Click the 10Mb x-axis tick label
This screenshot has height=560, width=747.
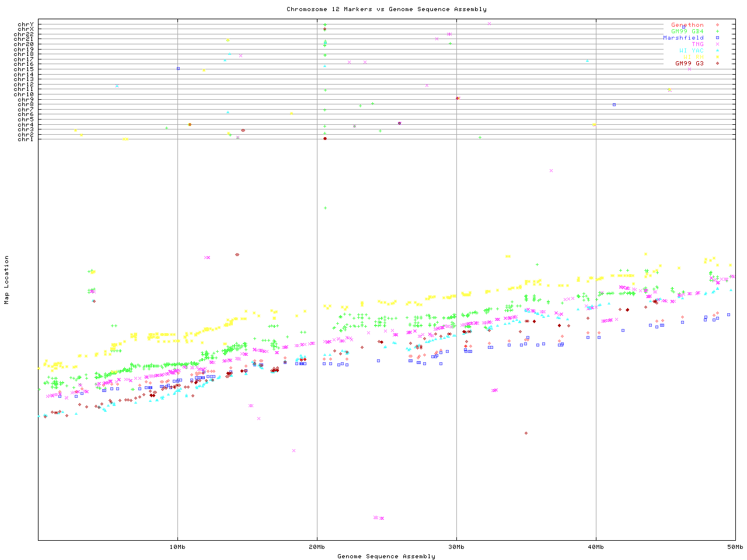(x=177, y=547)
